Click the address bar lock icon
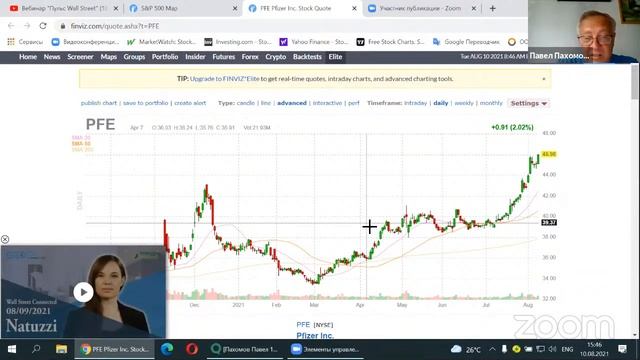Viewport: 640px width, 360px height. click(62, 26)
